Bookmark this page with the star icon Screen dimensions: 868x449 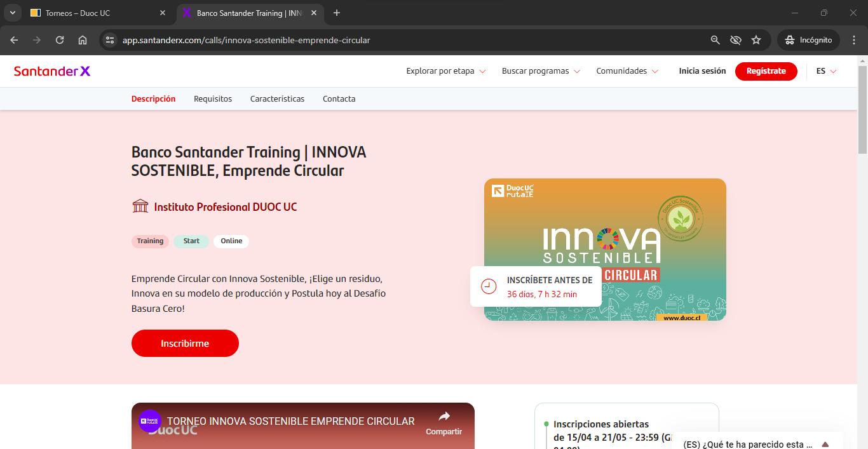pos(756,40)
